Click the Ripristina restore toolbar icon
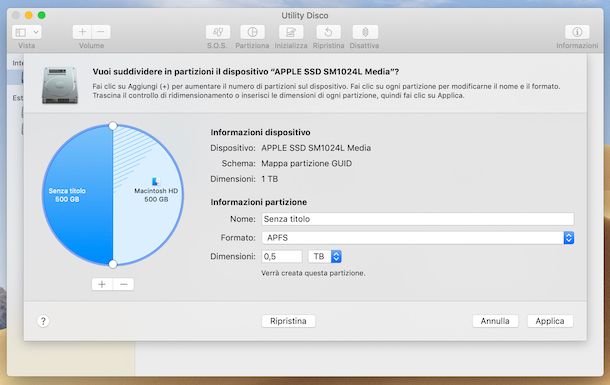 point(328,32)
